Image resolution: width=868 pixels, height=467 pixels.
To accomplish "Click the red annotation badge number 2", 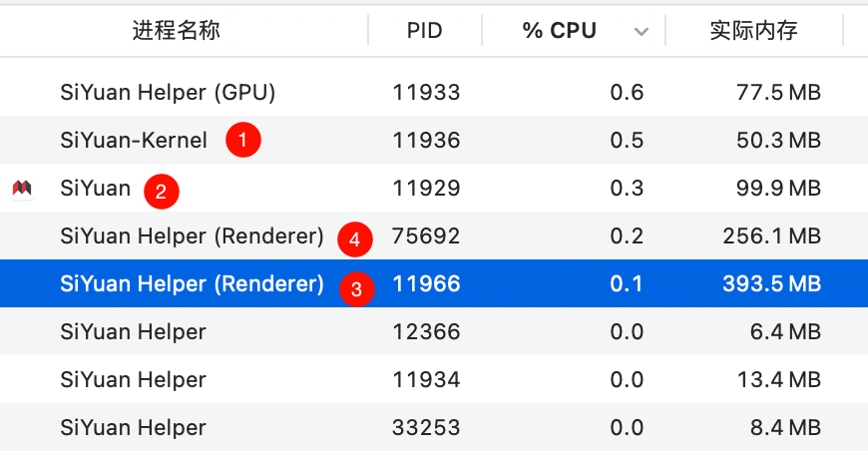I will (162, 190).
